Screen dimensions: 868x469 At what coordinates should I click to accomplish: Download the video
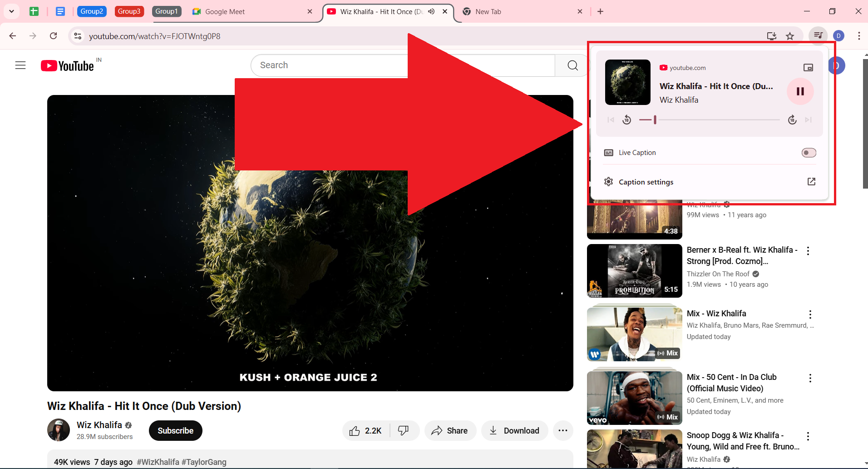click(x=514, y=431)
